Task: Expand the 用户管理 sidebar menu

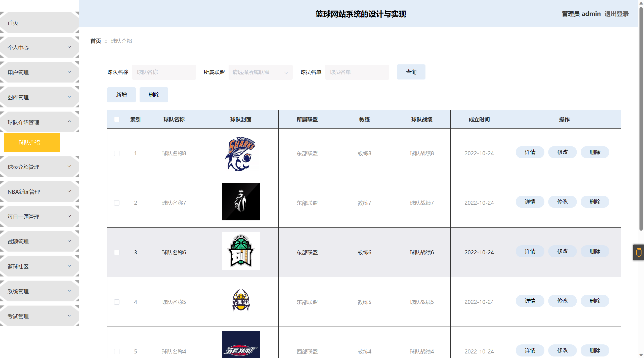Action: (39, 72)
